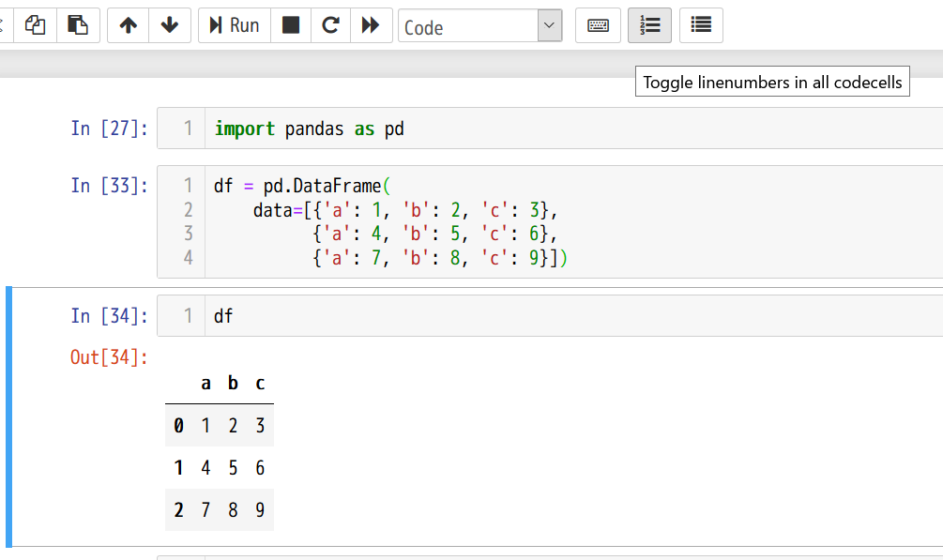Open the command palette keyboard icon

click(x=598, y=25)
